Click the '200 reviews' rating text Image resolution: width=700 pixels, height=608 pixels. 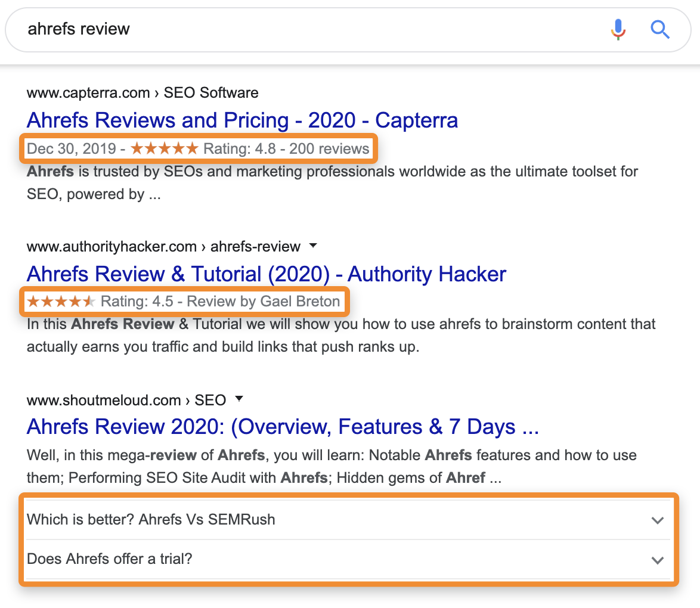(330, 148)
